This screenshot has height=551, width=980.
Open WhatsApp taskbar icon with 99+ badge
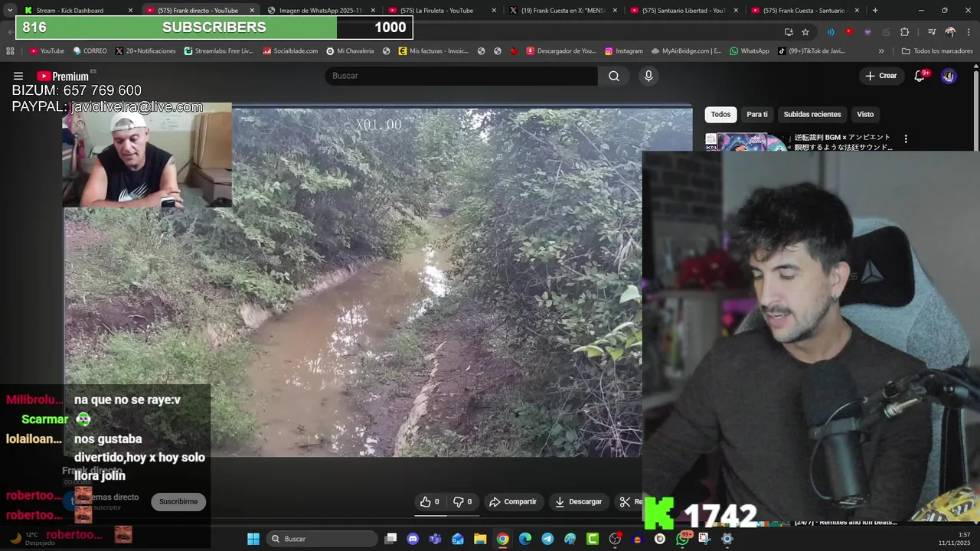[x=682, y=539]
